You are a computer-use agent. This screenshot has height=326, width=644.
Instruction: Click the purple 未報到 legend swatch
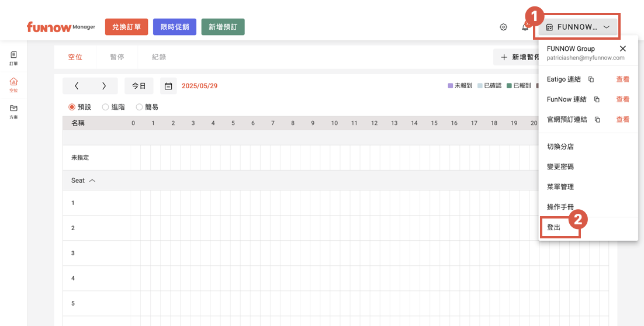pyautogui.click(x=451, y=86)
